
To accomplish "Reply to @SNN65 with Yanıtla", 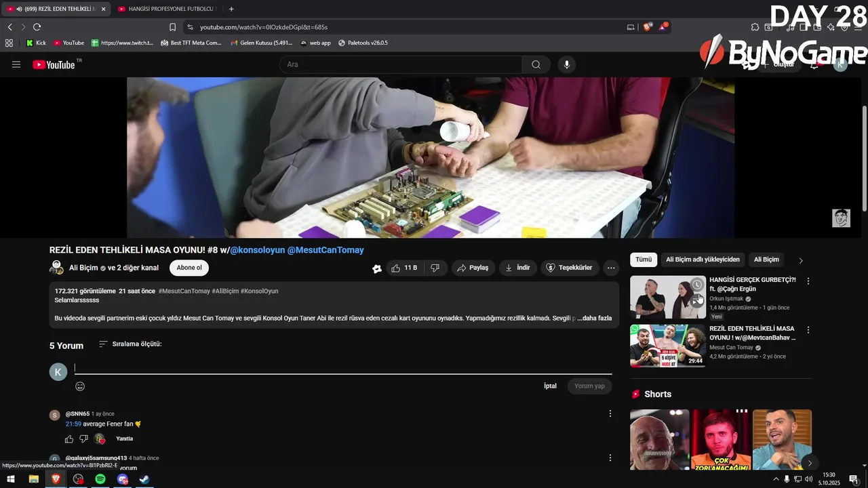I will tap(125, 439).
